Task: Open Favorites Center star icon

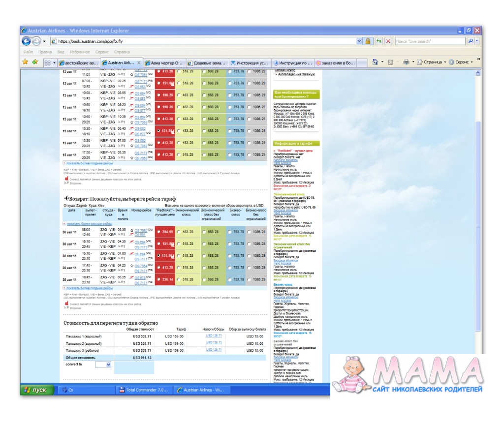Action: pyautogui.click(x=26, y=62)
